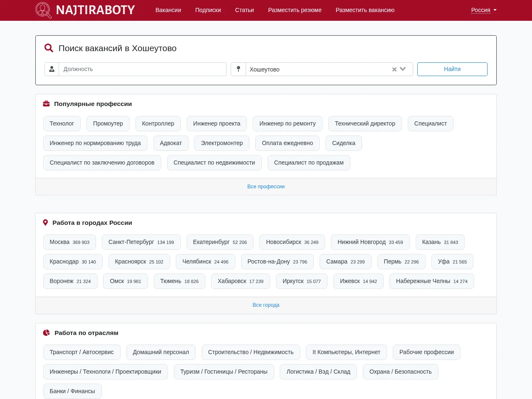Open Специалист по недвижимости tag
This screenshot has width=532, height=399.
pos(214,163)
